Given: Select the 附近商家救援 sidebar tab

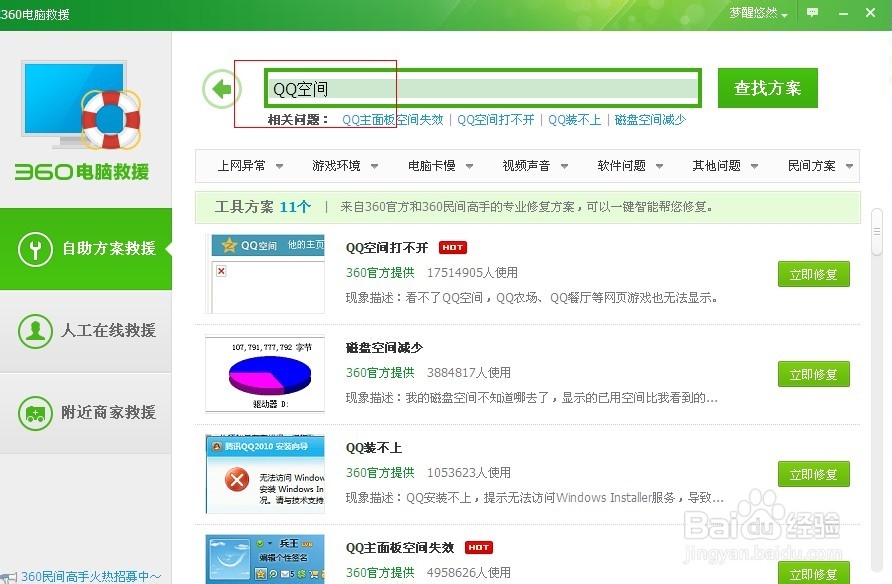Looking at the screenshot, I should [x=86, y=413].
